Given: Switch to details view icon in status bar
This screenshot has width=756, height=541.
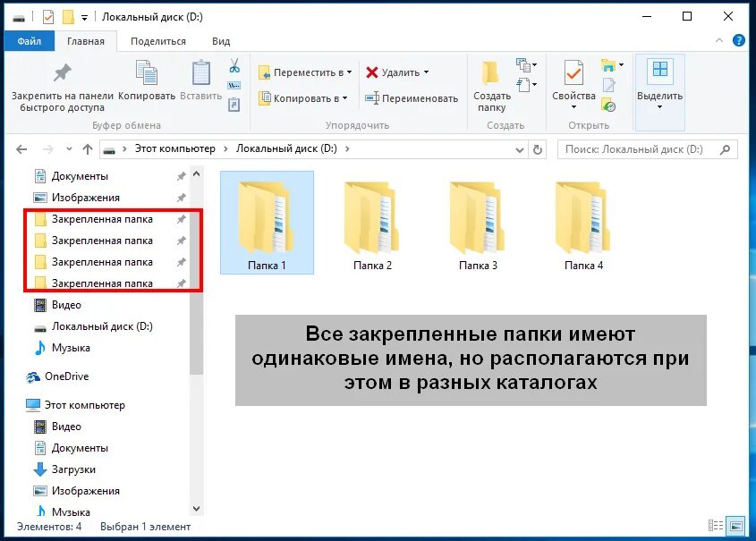Looking at the screenshot, I should [716, 526].
